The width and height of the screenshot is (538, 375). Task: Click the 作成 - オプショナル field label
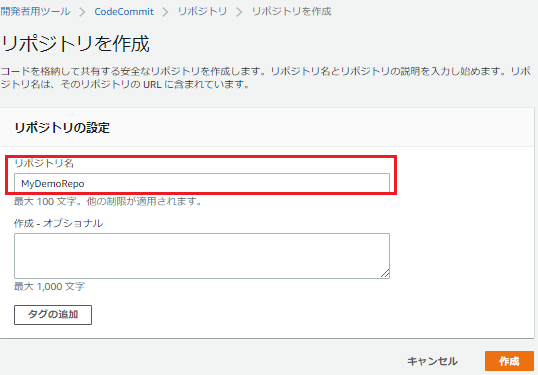pos(58,223)
